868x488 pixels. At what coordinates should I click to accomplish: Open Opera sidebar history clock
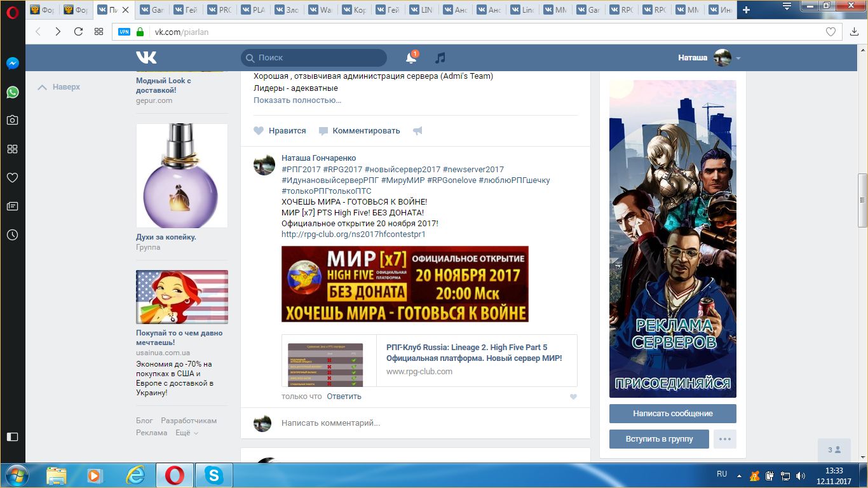click(12, 234)
